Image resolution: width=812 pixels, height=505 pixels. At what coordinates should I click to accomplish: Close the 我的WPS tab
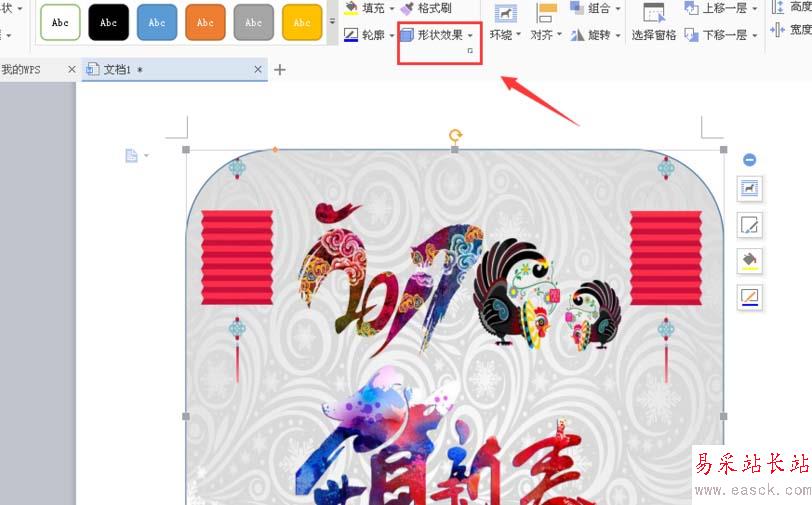coord(71,69)
